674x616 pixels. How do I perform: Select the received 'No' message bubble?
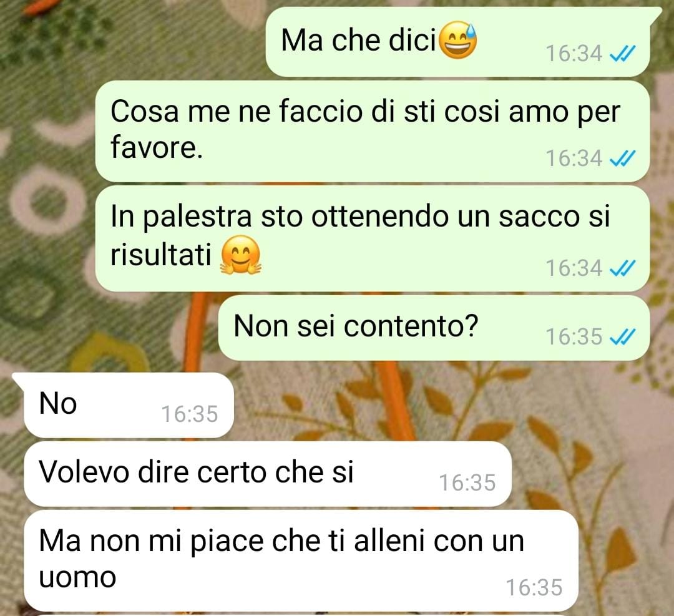[x=129, y=405]
